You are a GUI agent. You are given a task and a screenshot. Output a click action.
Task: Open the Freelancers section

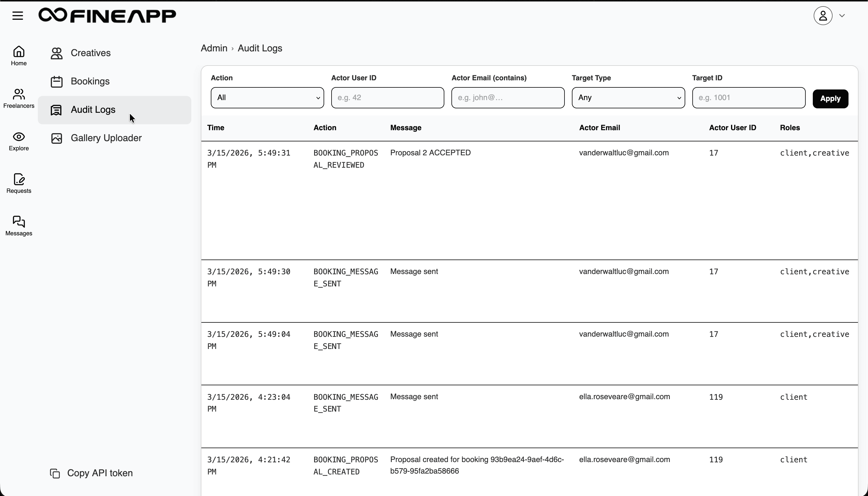[x=19, y=98]
